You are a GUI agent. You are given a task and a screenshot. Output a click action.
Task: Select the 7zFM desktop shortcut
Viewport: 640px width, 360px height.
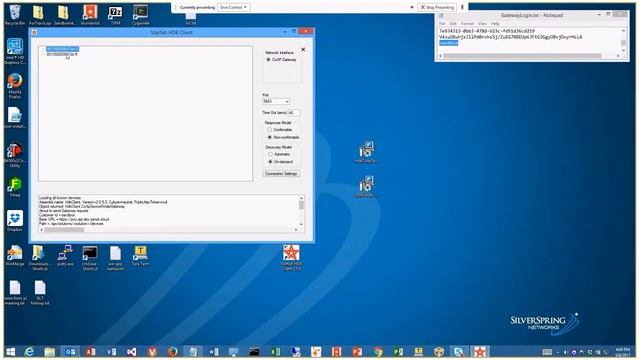[116, 15]
